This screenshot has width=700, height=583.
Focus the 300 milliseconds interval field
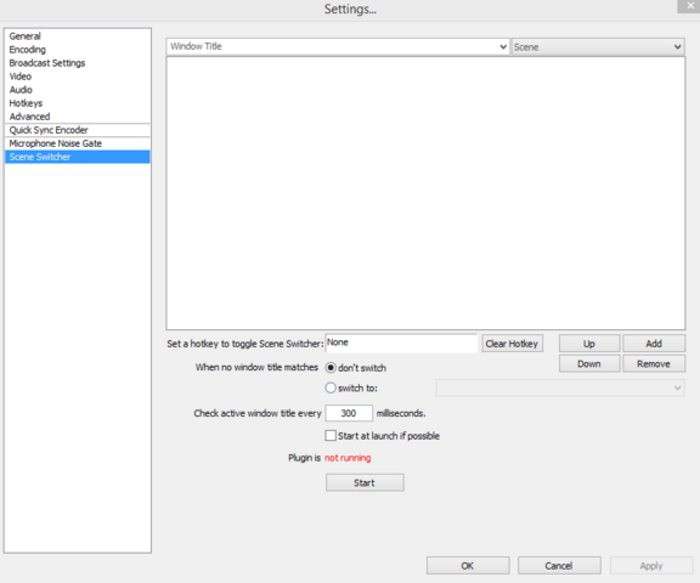349,412
